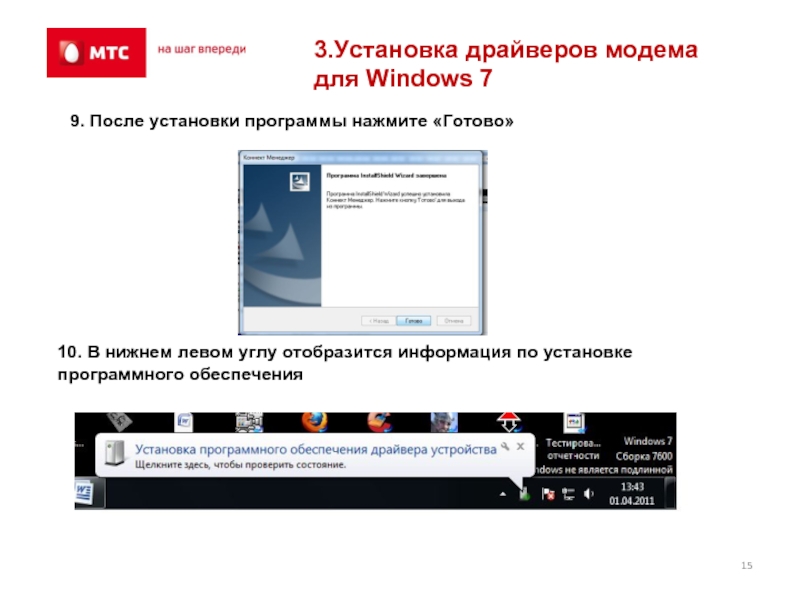Click the device icon inside the notification balloon
This screenshot has width=800, height=600.
[115, 453]
